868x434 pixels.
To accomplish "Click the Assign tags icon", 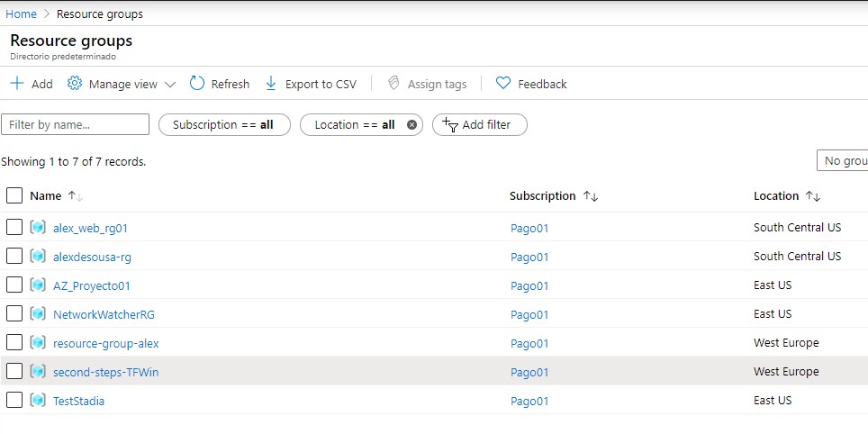I will pos(393,84).
